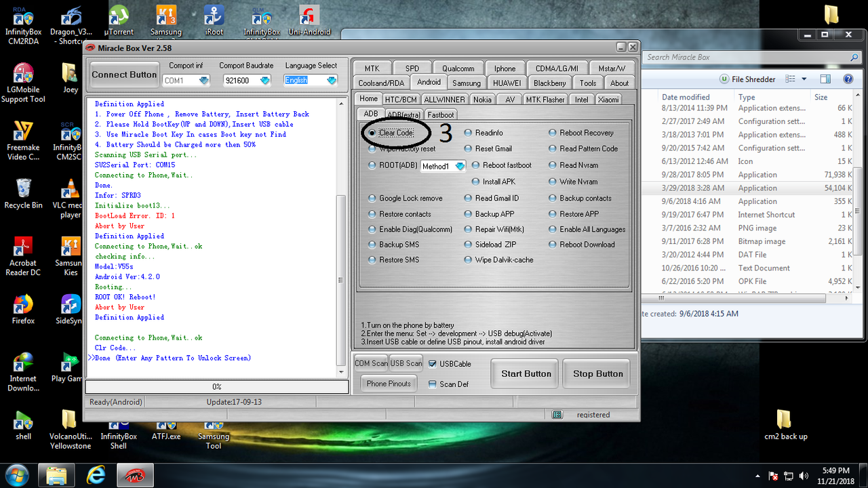868x488 pixels.
Task: Switch to the Samsung tab
Action: coord(467,83)
